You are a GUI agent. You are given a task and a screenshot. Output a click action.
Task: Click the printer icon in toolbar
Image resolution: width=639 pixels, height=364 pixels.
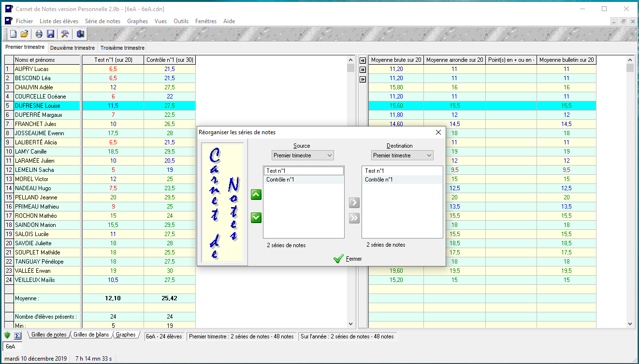(x=39, y=34)
